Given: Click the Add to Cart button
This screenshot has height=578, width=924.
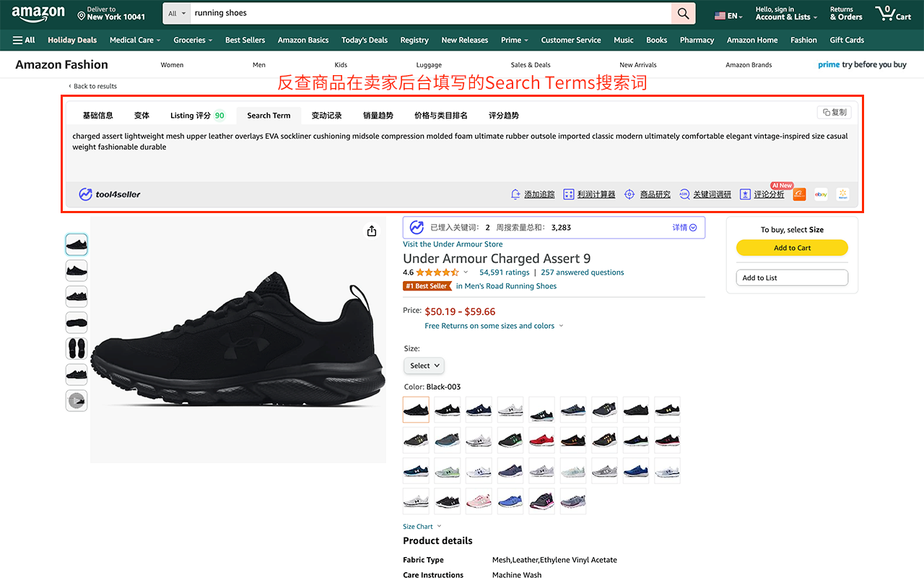Looking at the screenshot, I should [792, 248].
